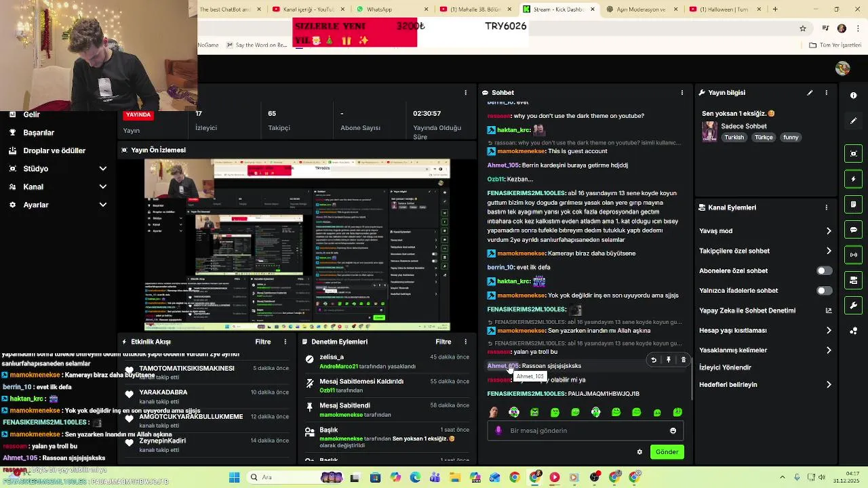The height and width of the screenshot is (488, 868).
Task: Open Yayın bilgisi panel three-dot menu
Action: (x=826, y=93)
